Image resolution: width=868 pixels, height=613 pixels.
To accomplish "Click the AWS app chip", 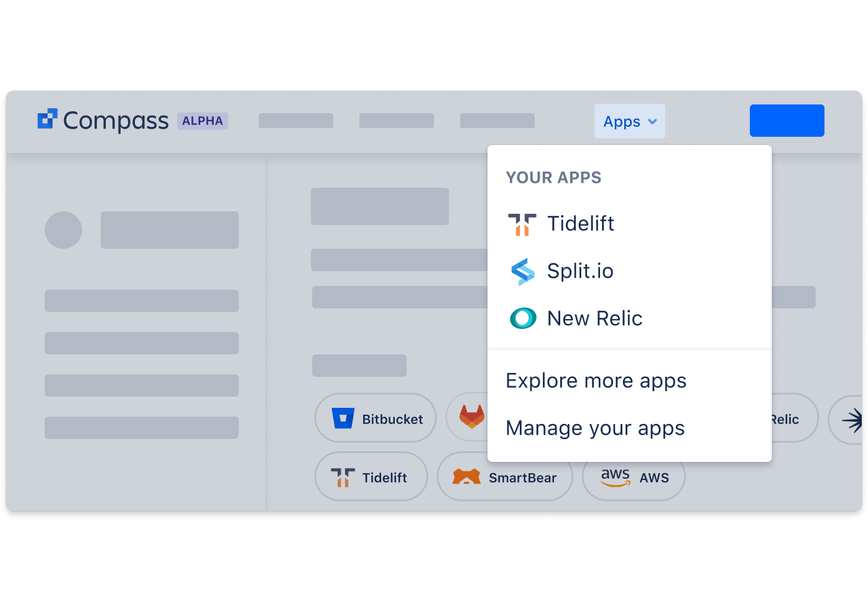I will (634, 480).
